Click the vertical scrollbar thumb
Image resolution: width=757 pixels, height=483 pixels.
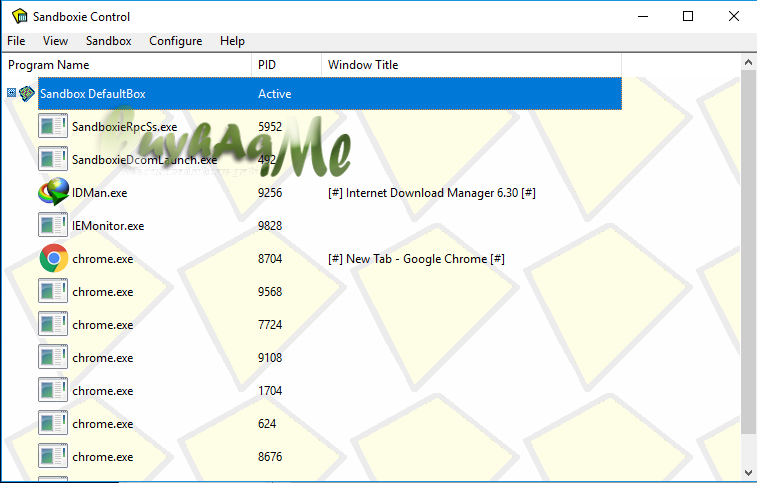(748, 251)
